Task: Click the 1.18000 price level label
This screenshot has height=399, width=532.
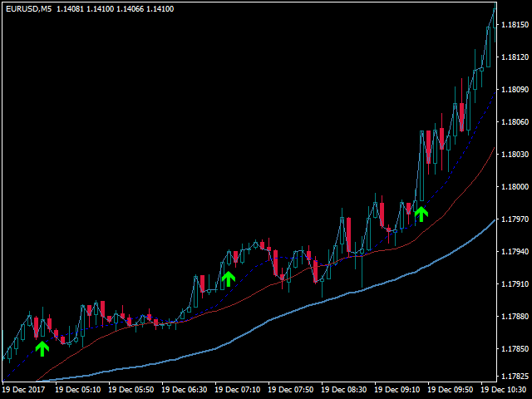Action: [515, 186]
